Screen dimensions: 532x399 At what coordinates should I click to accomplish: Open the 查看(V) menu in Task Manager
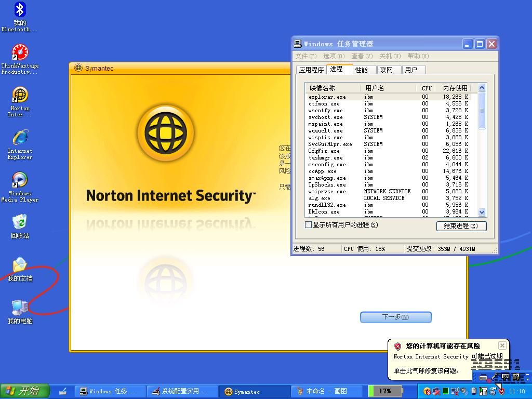(x=362, y=56)
